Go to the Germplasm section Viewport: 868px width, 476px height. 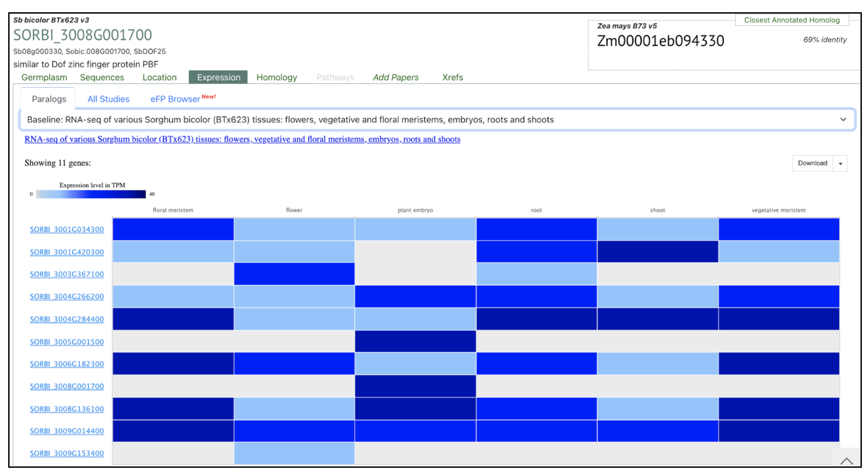pos(44,77)
